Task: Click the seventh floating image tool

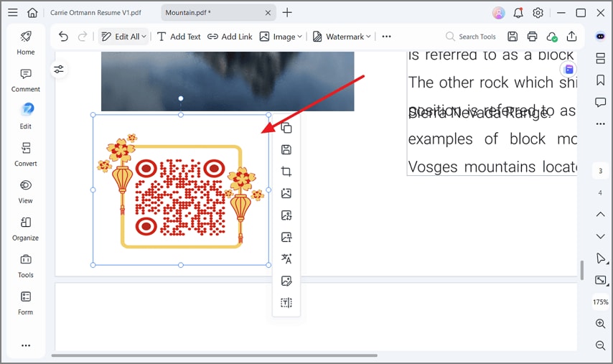Action: pyautogui.click(x=286, y=259)
